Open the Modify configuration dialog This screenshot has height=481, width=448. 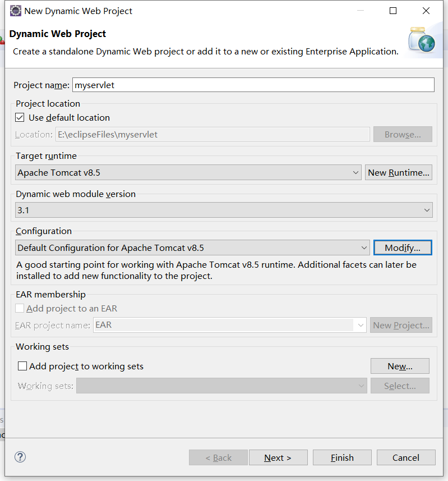tap(403, 248)
